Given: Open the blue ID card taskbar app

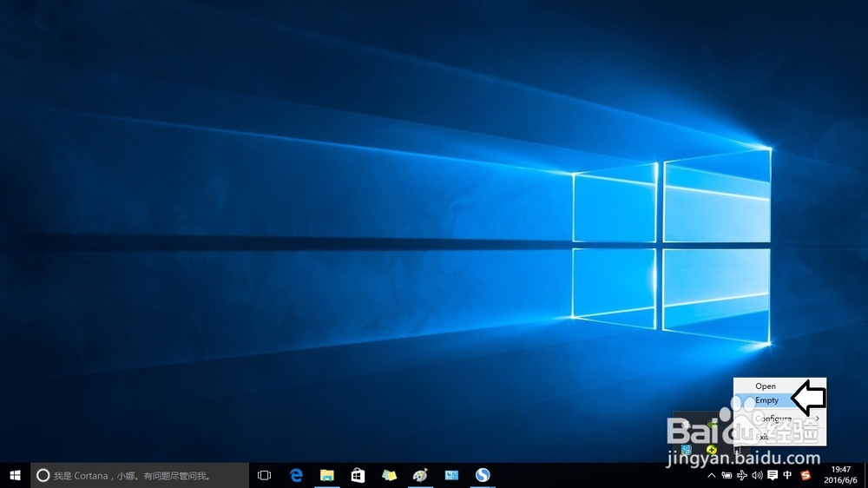Looking at the screenshot, I should (x=451, y=475).
